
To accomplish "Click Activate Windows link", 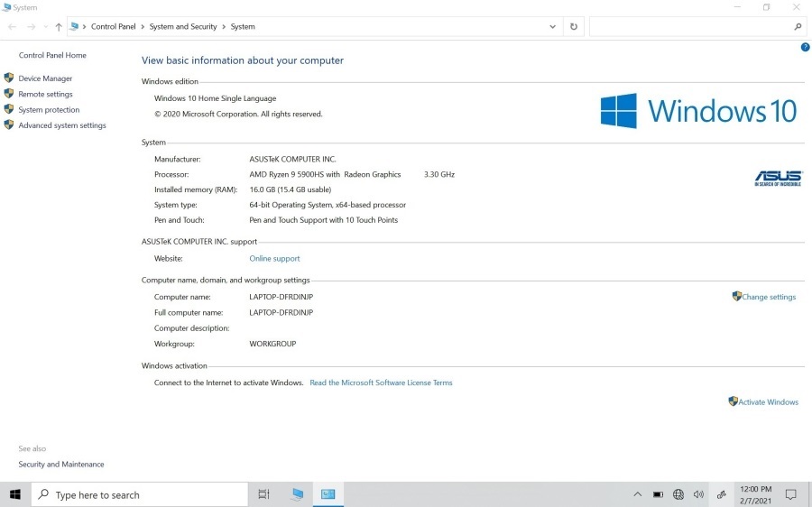I will pos(769,401).
